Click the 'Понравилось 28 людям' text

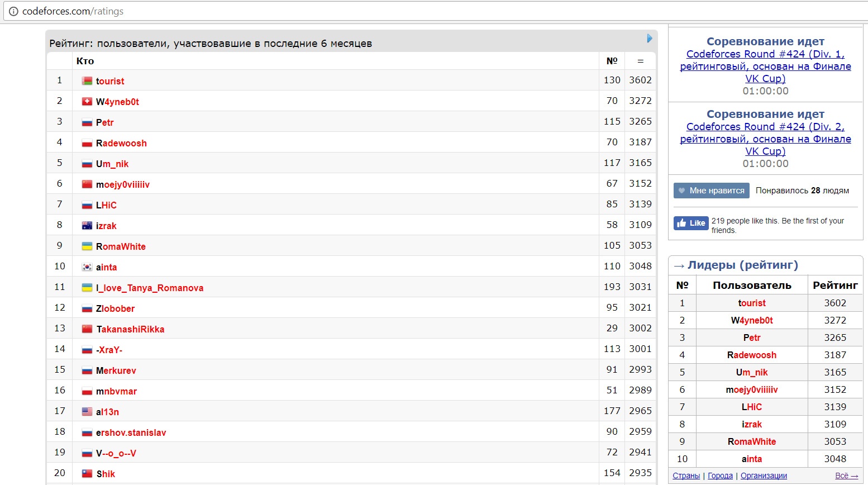[802, 191]
